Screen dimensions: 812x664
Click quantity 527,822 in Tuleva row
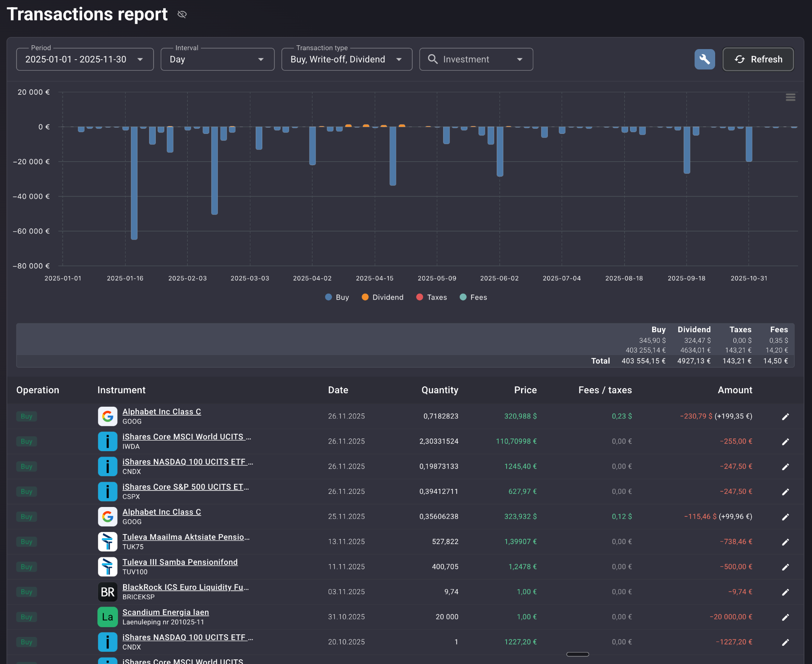[445, 542]
